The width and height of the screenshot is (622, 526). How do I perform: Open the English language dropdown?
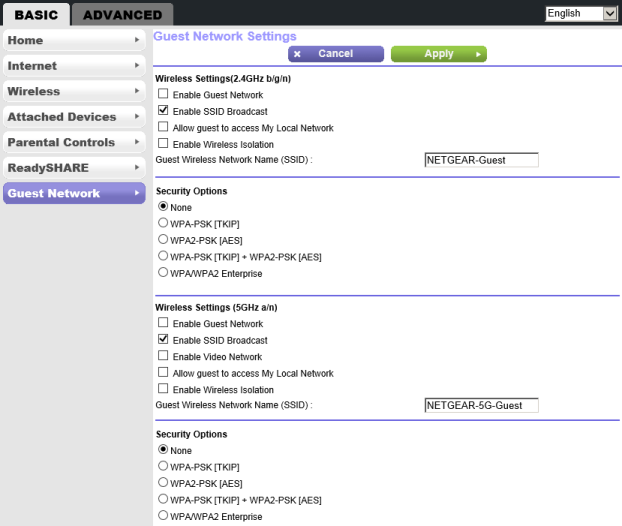581,14
